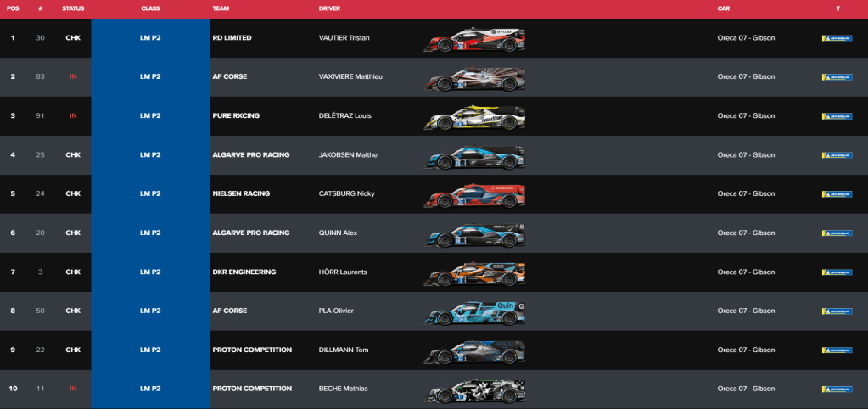Click team name NIELSEN RACING

point(241,194)
